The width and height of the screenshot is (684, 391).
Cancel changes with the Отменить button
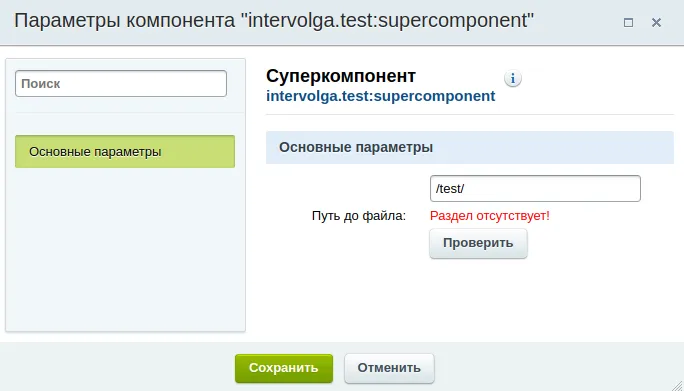click(x=389, y=368)
